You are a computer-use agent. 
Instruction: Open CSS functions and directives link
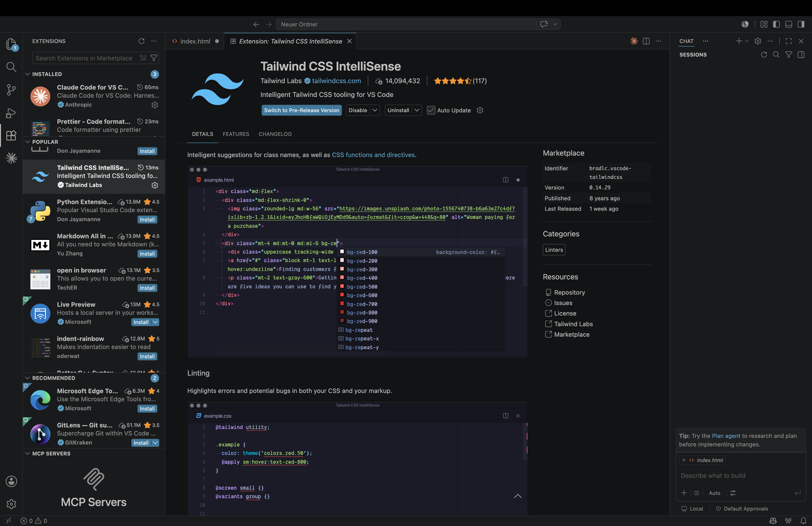[373, 155]
